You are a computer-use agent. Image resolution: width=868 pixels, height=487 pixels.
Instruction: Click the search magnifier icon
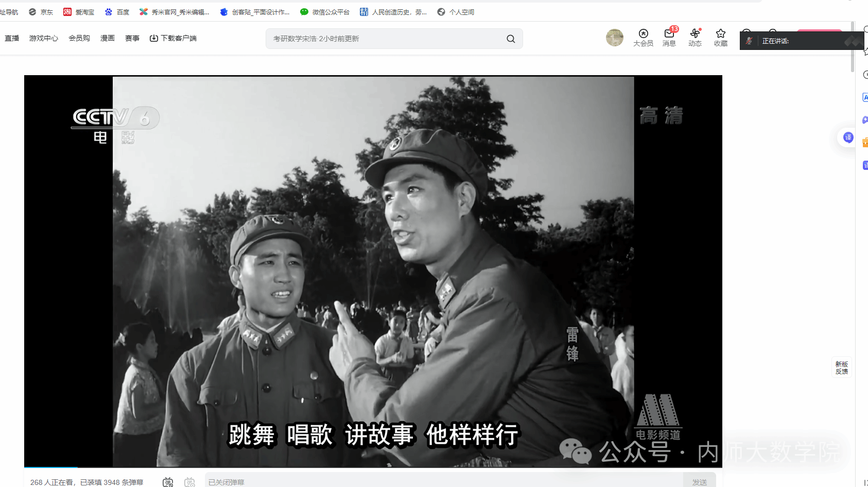click(511, 39)
